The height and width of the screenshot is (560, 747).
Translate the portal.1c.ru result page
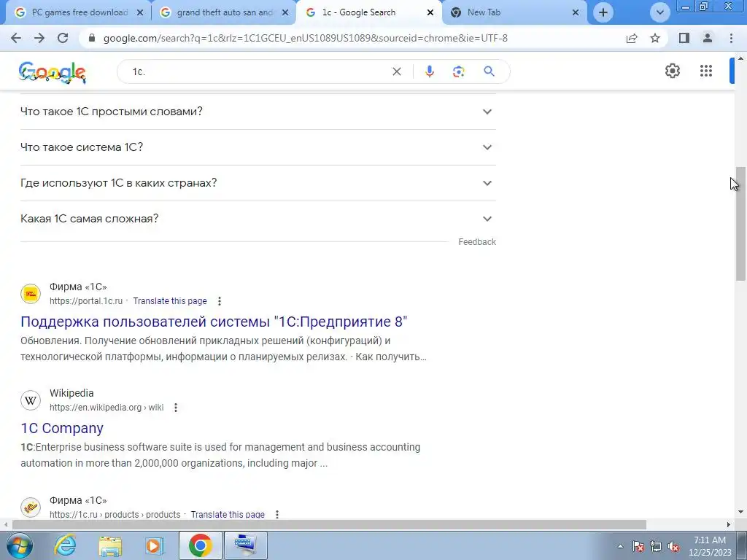tap(169, 301)
